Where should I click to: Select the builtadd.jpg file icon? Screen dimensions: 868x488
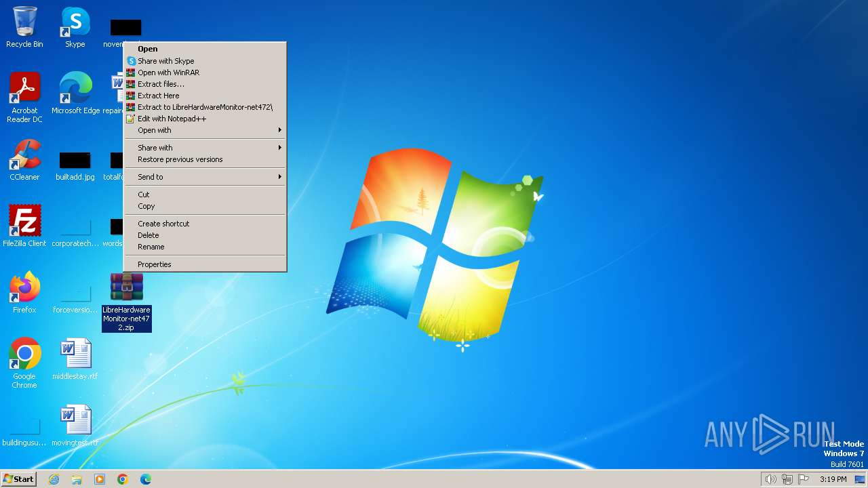click(x=75, y=166)
